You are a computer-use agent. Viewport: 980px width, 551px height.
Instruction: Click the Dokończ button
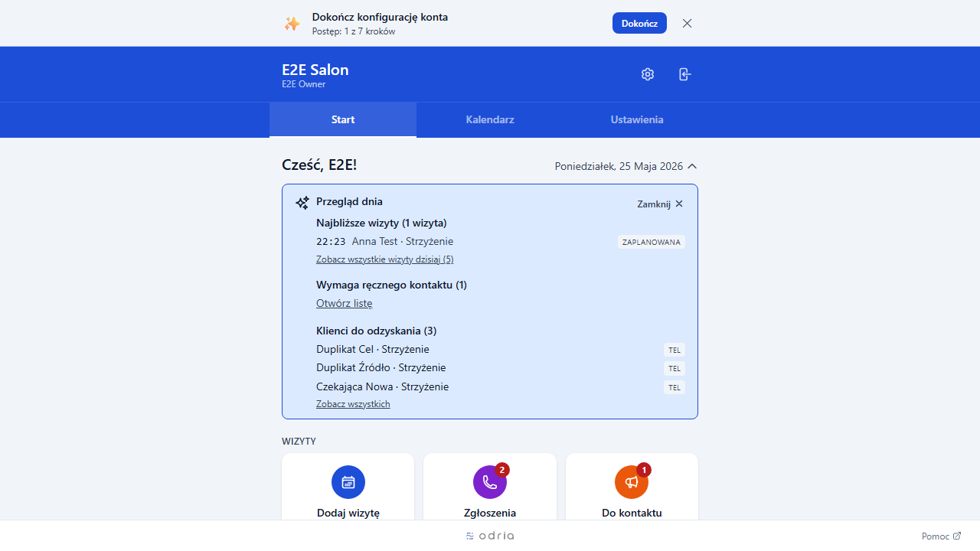639,23
